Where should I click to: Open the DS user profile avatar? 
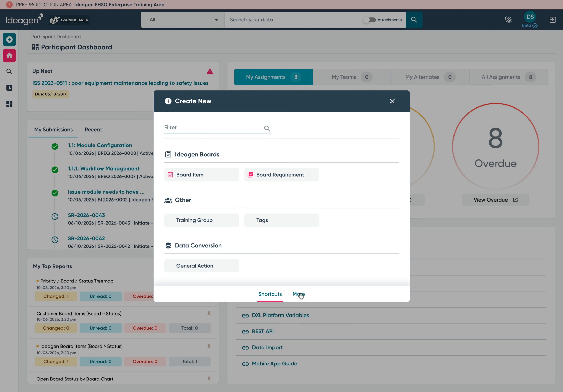[530, 17]
